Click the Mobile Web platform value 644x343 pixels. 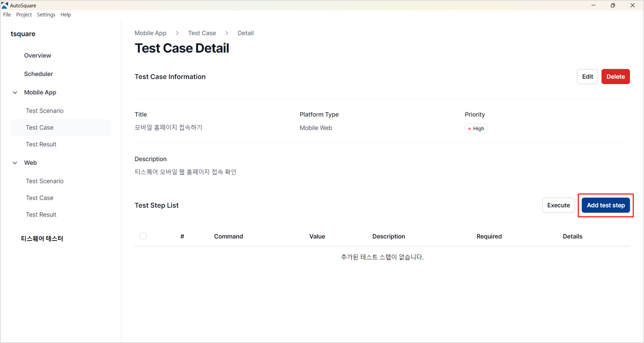click(x=316, y=128)
